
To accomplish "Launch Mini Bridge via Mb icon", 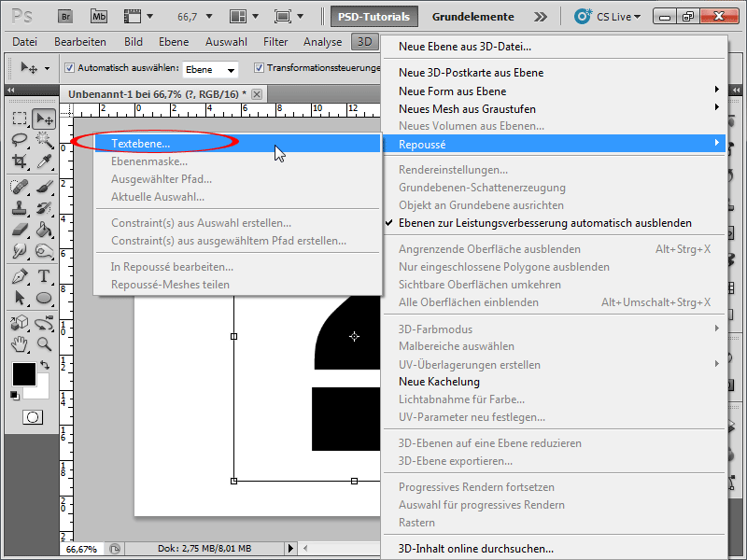I will [x=99, y=17].
